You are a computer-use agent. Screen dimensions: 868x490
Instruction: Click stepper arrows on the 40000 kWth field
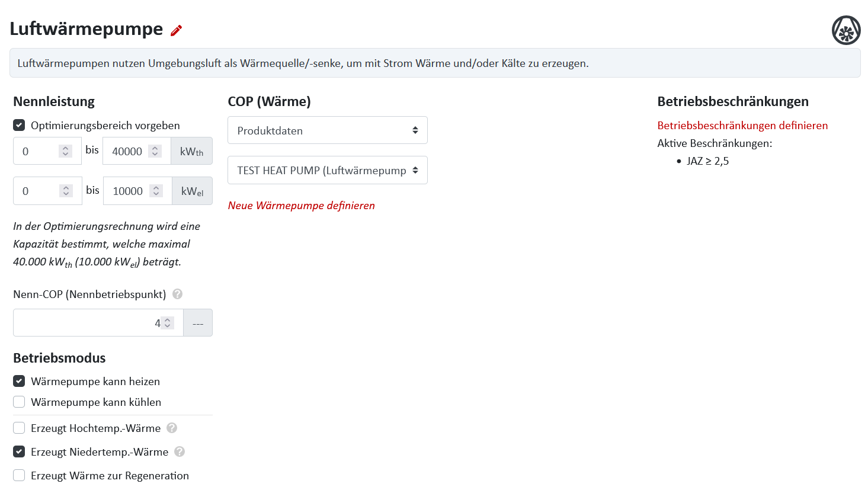click(x=155, y=151)
